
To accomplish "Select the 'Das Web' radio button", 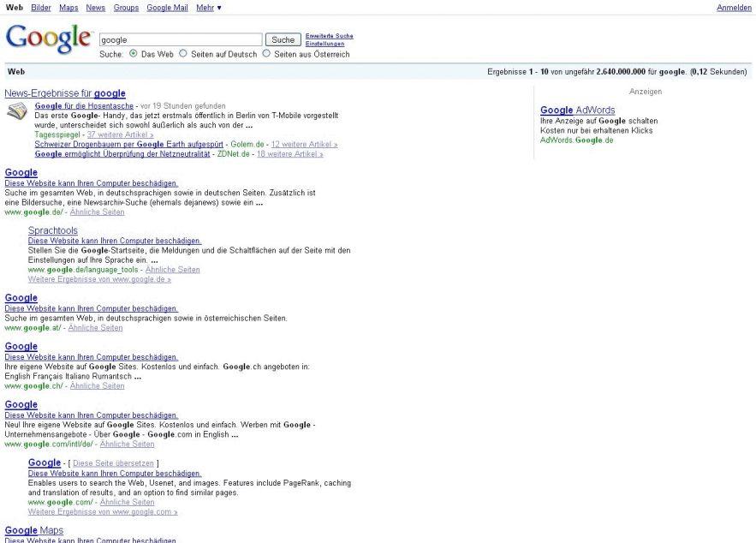I will point(133,53).
